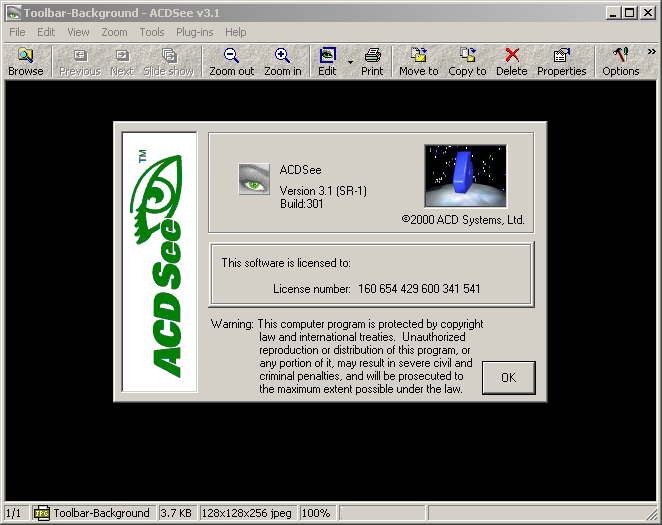The height and width of the screenshot is (525, 662).
Task: Open the Browse tool in the toolbar
Action: click(x=26, y=62)
